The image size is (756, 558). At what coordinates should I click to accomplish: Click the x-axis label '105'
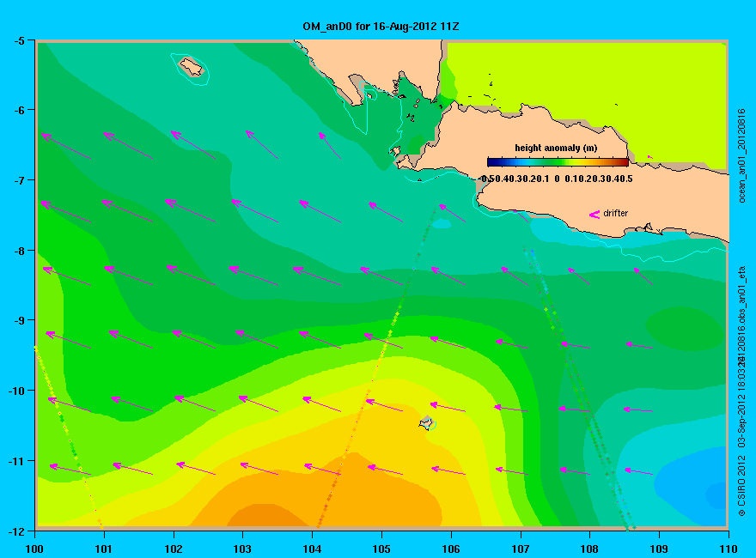[x=381, y=549]
